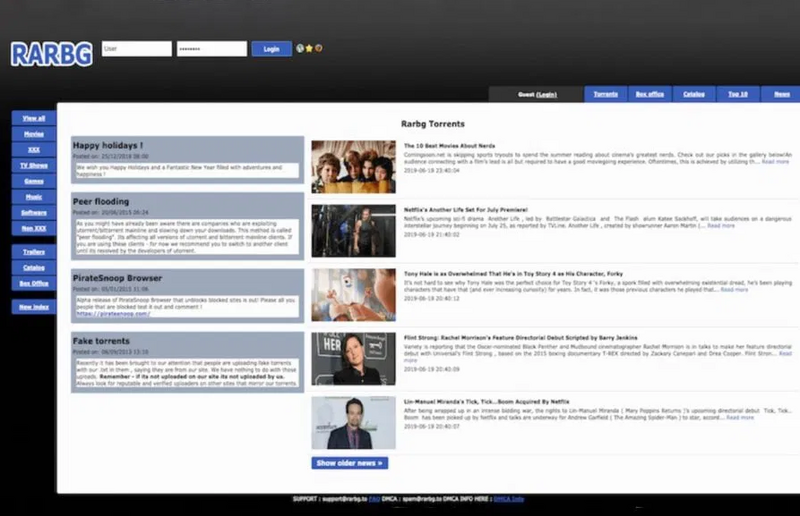
Task: Go to the News tab
Action: 781,94
